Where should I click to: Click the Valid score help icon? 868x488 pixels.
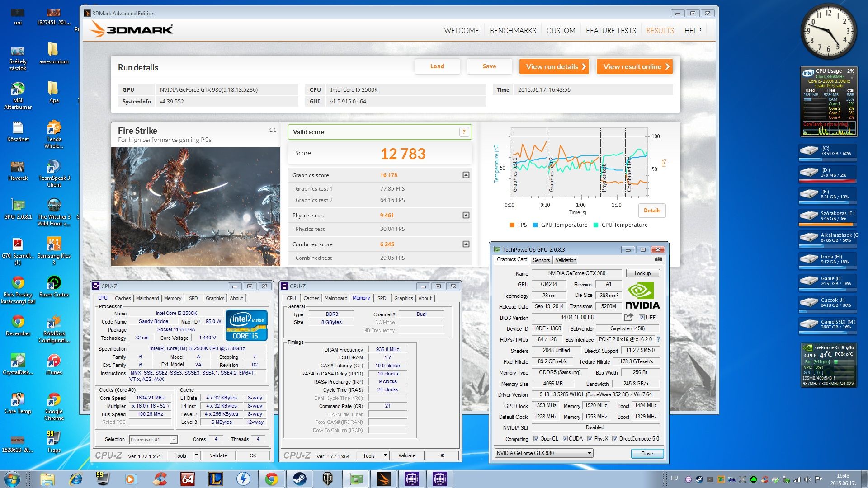pos(464,132)
